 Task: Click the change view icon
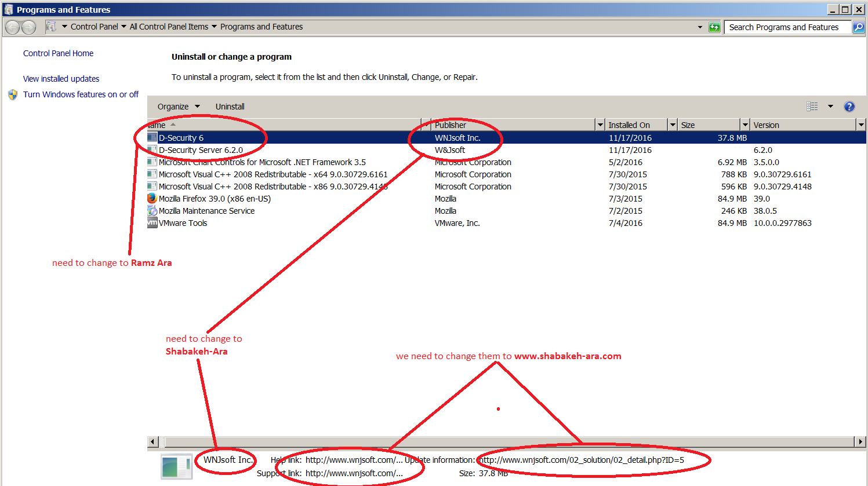coord(812,107)
